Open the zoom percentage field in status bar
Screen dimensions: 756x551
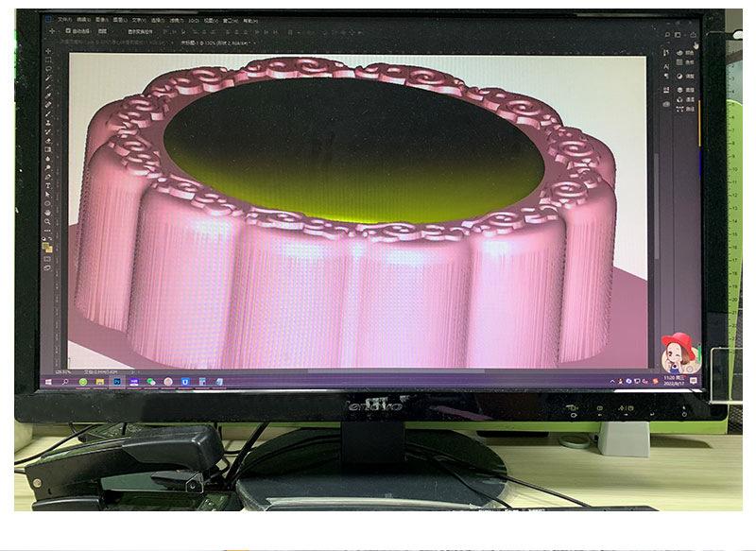62,371
